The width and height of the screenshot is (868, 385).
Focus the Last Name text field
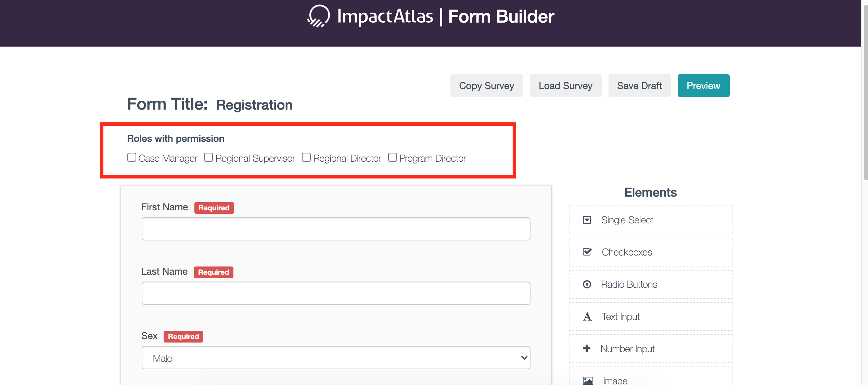pos(335,293)
